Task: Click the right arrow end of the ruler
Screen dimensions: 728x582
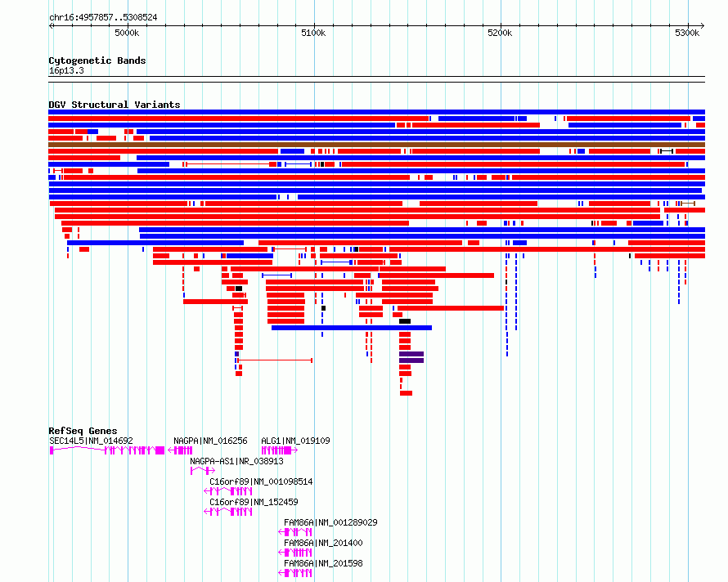Action: [703, 26]
